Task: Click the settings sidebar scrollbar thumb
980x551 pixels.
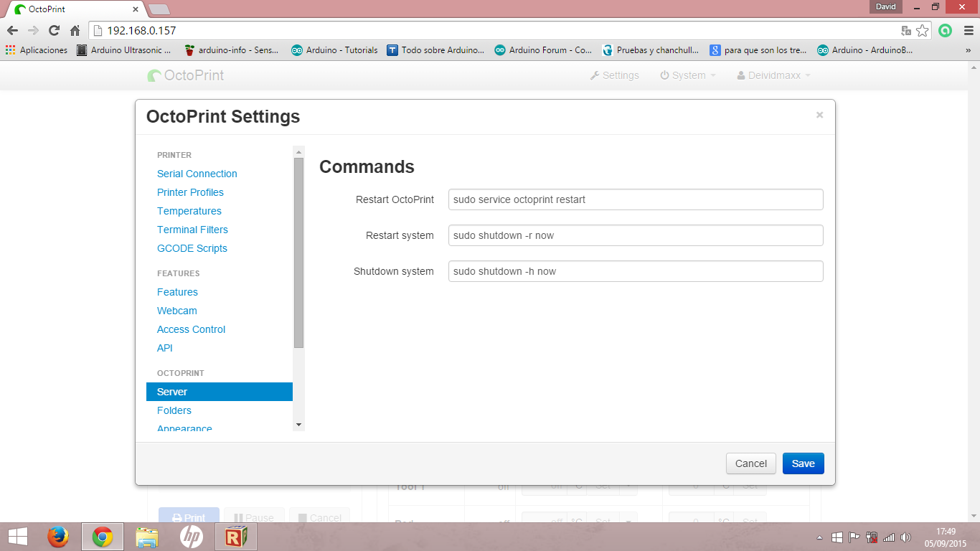Action: click(299, 253)
